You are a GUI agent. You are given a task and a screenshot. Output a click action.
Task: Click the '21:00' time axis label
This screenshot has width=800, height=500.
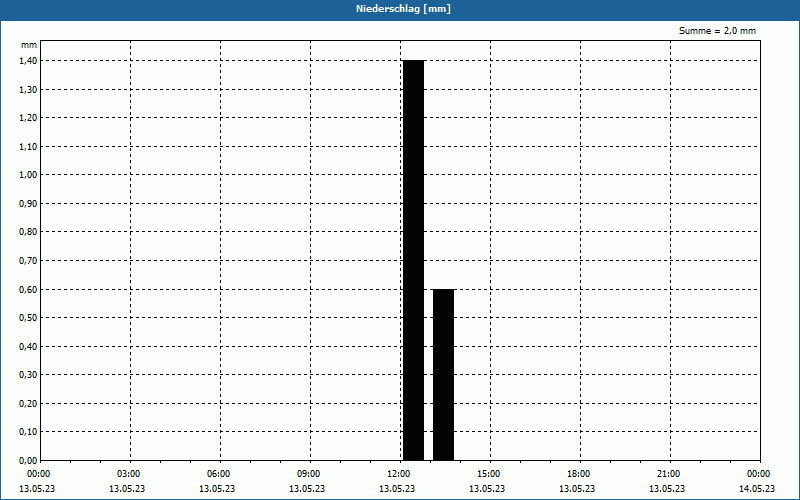[669, 474]
